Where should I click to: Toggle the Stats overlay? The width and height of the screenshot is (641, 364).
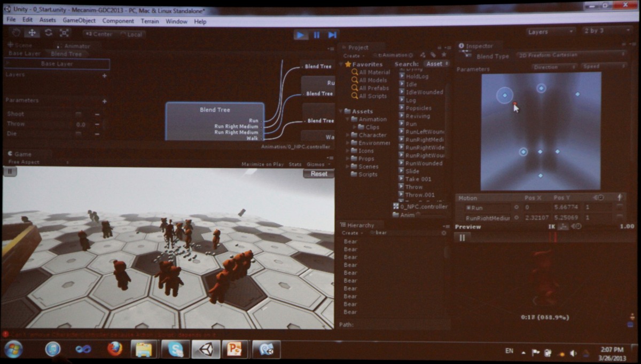(295, 164)
